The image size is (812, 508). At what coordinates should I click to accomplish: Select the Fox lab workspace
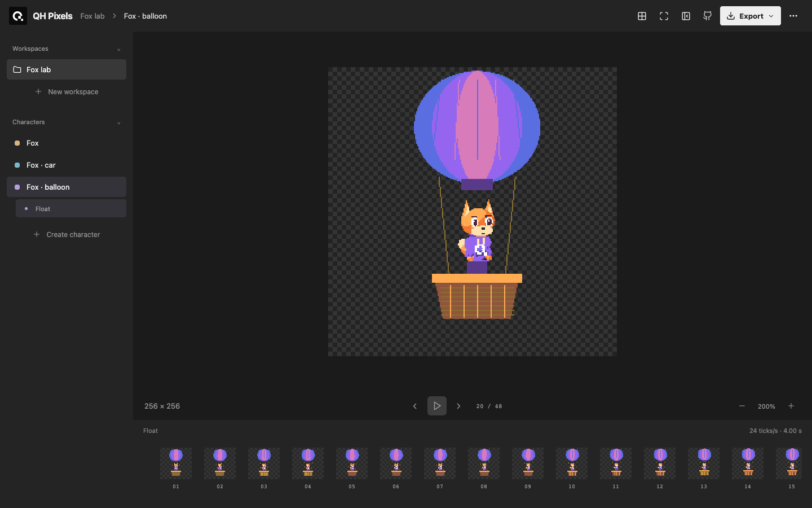[x=67, y=69]
